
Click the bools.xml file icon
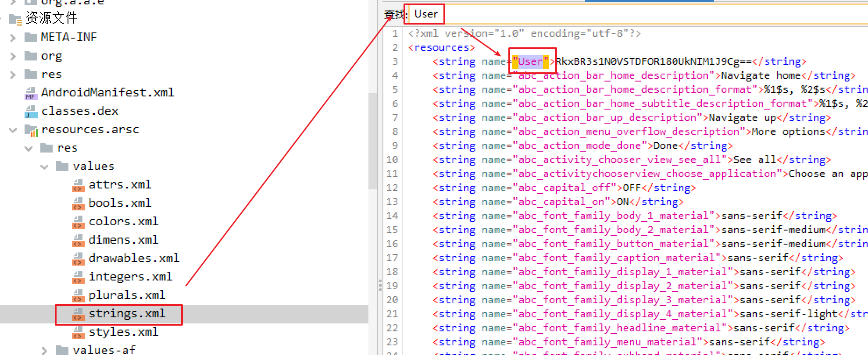pos(78,203)
